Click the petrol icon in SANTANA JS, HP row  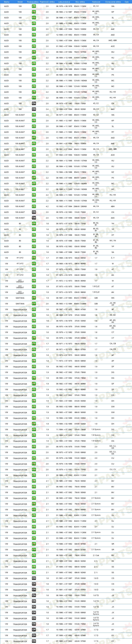pos(34,304)
